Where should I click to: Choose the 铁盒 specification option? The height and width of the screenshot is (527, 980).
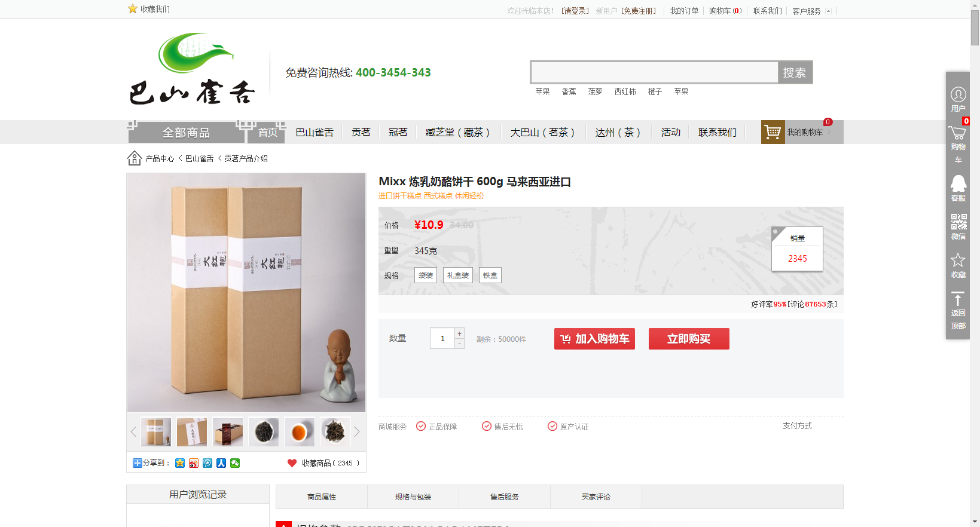point(490,275)
